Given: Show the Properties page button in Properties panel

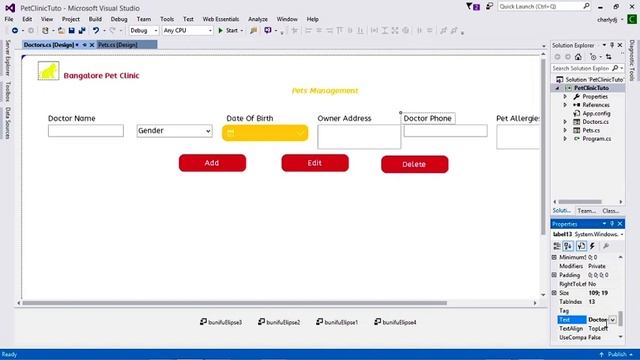Looking at the screenshot, I should 581,246.
